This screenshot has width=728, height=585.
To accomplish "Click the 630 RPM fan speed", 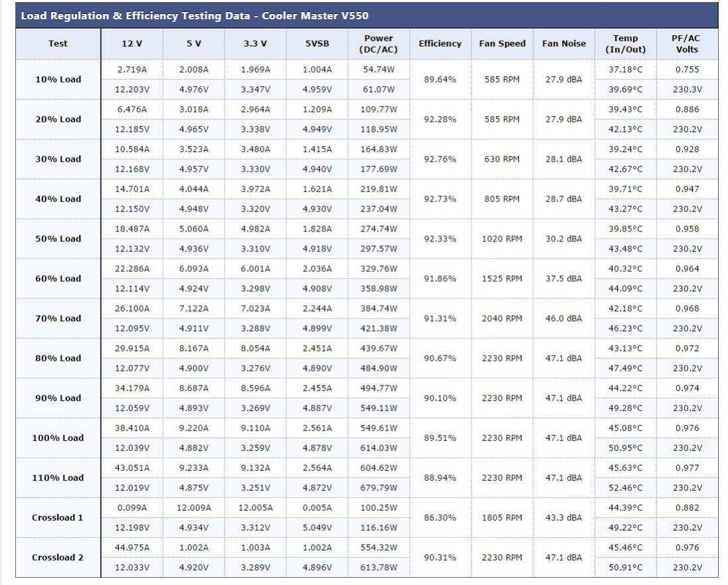I will [502, 159].
